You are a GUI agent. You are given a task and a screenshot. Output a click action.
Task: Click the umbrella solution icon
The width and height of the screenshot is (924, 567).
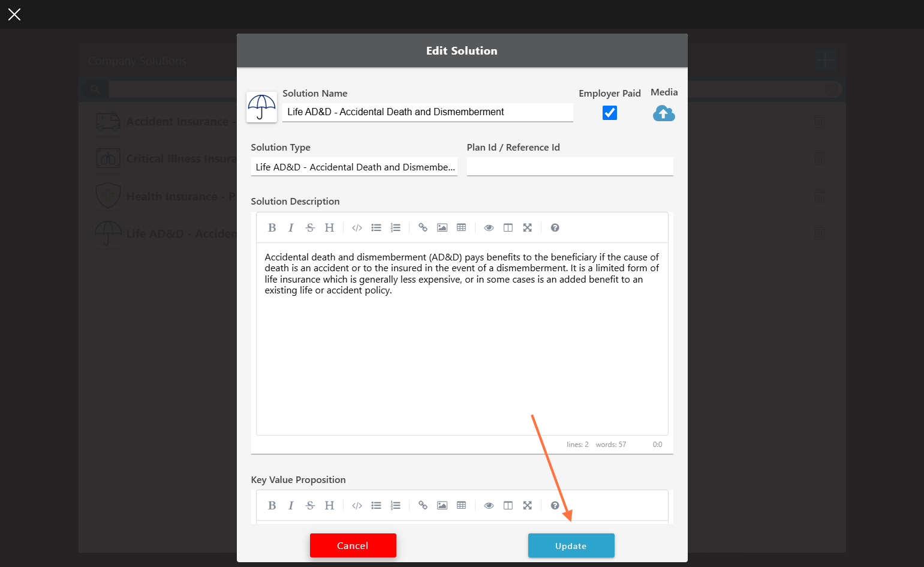point(261,107)
